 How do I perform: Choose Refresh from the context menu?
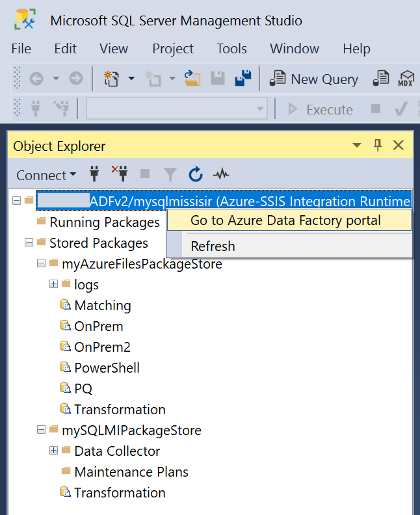(x=213, y=246)
